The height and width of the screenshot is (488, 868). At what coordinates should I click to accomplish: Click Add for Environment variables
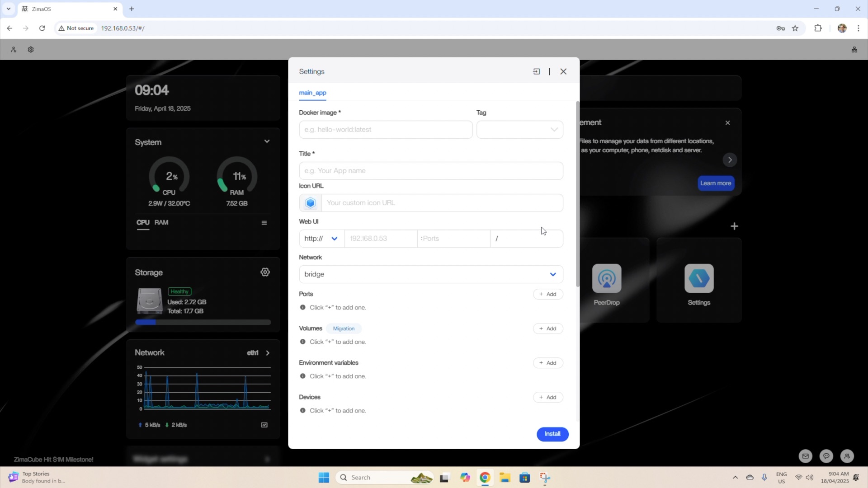point(547,363)
